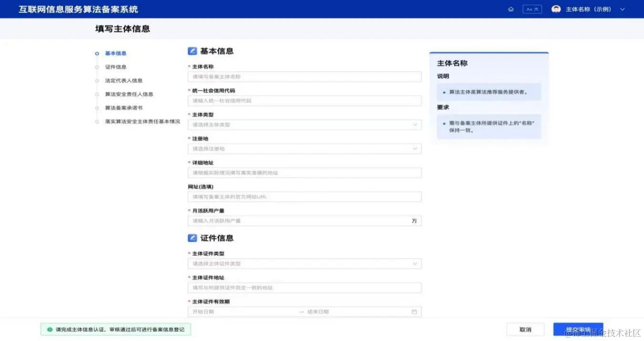Click the step indicator beside 基本信息

(x=98, y=53)
